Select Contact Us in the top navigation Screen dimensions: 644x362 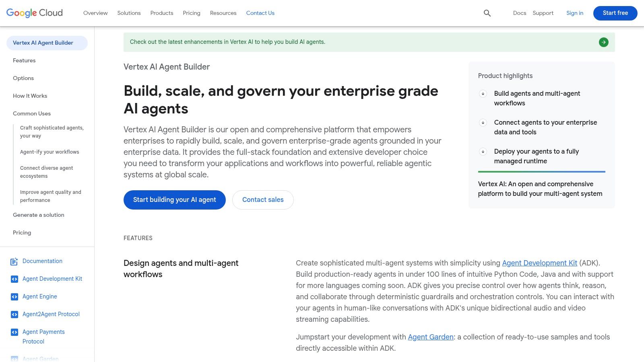click(260, 13)
